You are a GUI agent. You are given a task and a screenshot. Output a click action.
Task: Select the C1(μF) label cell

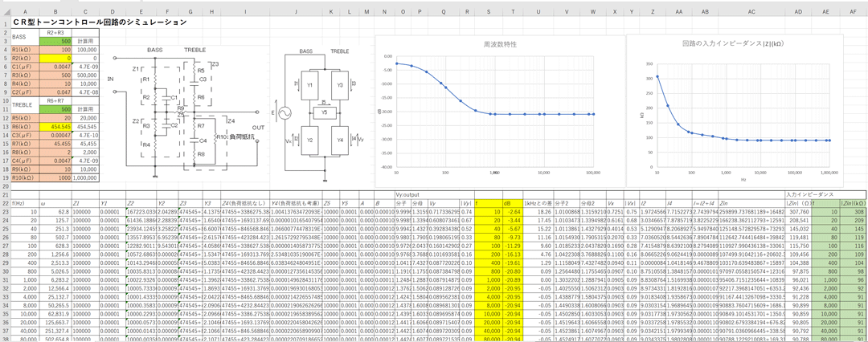point(26,65)
